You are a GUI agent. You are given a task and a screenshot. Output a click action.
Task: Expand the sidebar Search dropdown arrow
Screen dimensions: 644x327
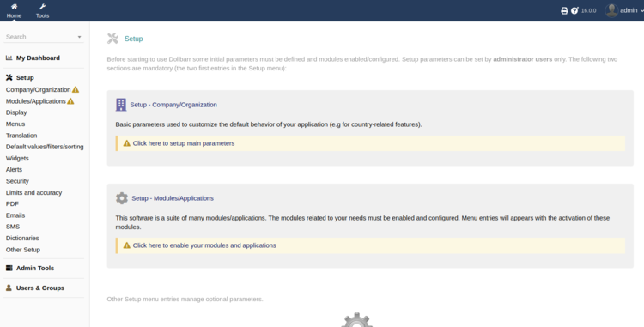tap(79, 38)
